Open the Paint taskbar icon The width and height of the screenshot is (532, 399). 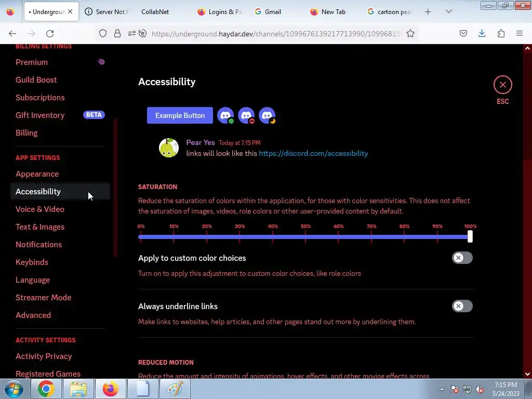pos(175,389)
